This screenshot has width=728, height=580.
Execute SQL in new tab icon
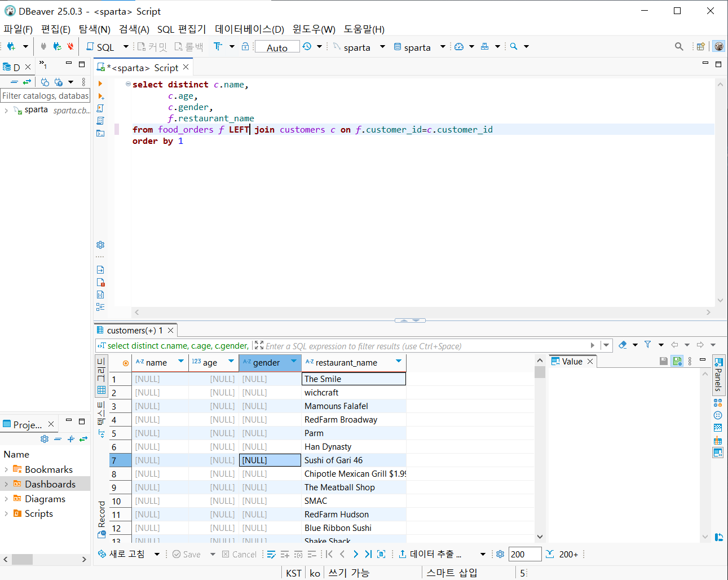tap(100, 96)
